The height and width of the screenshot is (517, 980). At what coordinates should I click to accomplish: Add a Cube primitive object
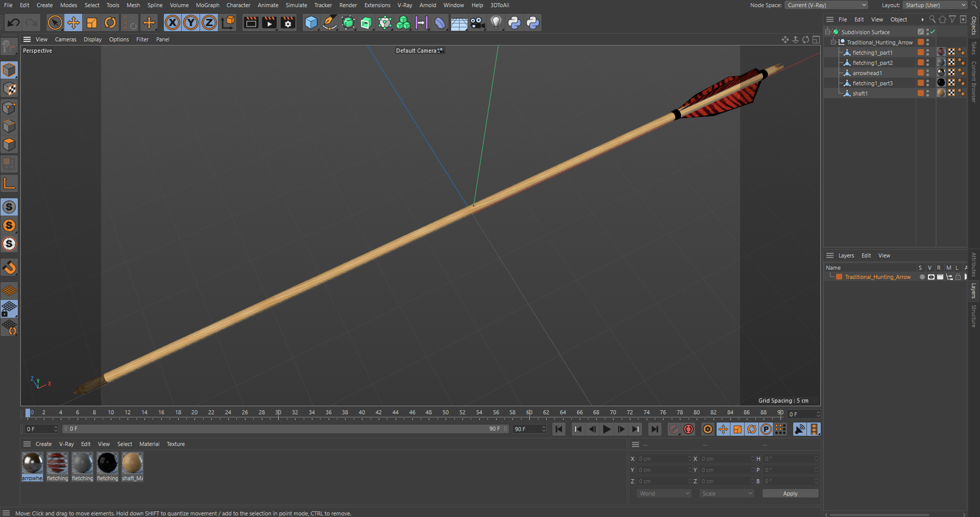311,22
